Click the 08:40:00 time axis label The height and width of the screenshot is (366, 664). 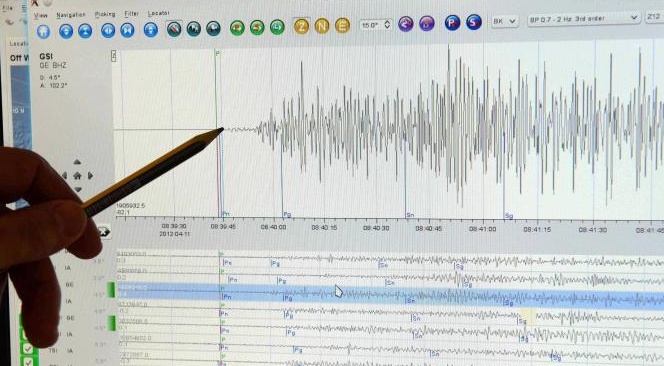(x=274, y=227)
